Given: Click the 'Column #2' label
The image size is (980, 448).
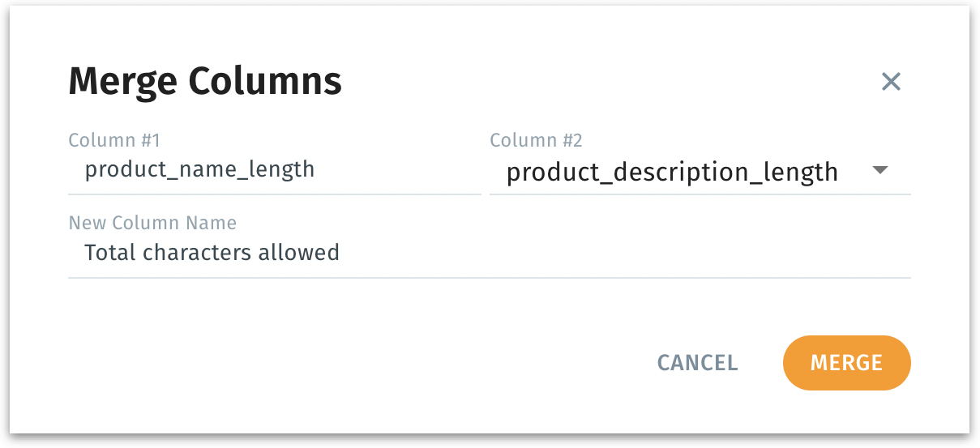Looking at the screenshot, I should point(536,140).
